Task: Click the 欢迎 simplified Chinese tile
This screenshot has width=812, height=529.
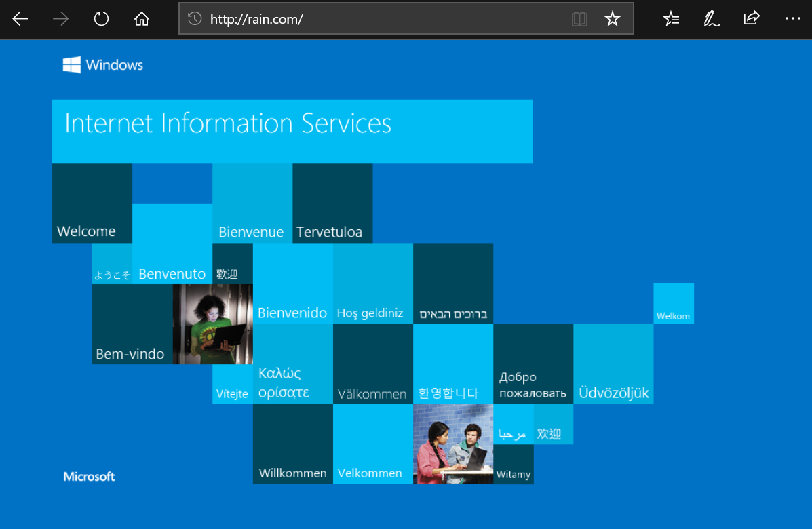Action: 553,424
